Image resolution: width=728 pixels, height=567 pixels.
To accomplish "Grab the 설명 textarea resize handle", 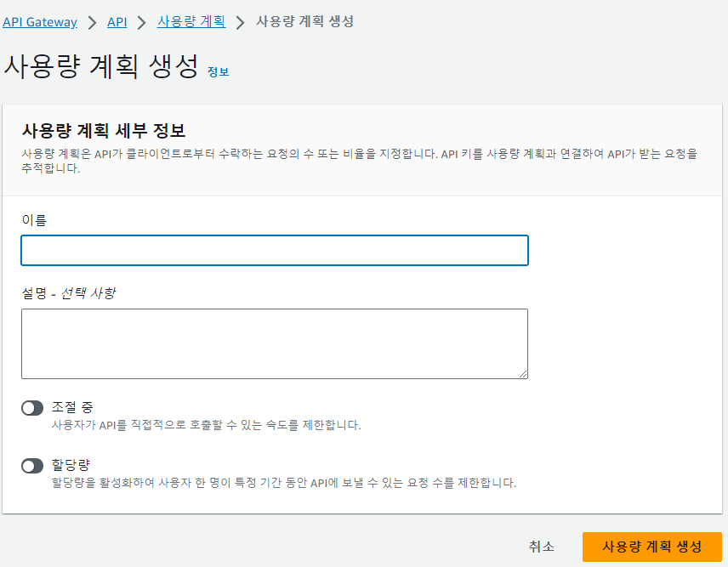I will [x=523, y=374].
